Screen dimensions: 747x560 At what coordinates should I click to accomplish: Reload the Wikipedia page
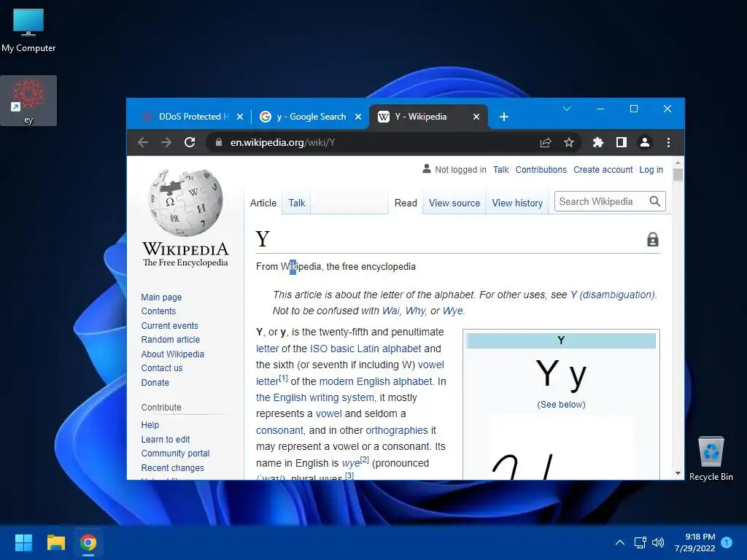click(x=190, y=142)
